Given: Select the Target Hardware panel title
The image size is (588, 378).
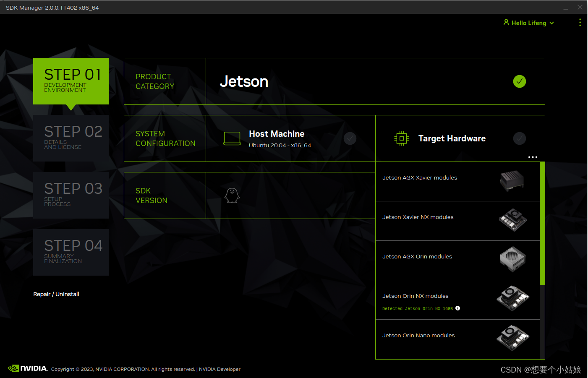Looking at the screenshot, I should (452, 138).
